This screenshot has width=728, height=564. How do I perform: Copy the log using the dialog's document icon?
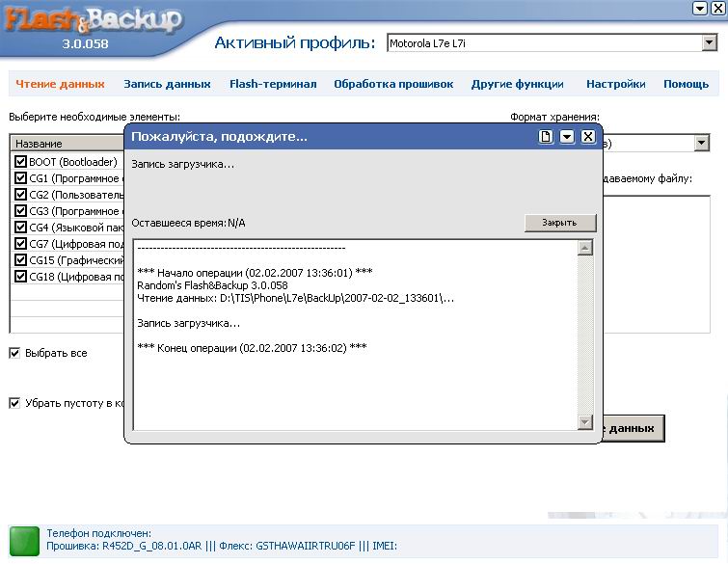click(546, 137)
